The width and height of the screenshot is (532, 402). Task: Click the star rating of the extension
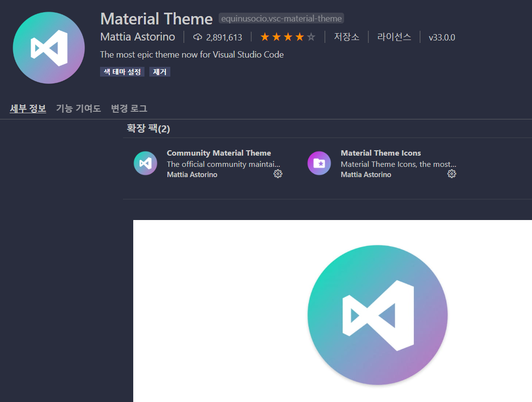tap(287, 37)
